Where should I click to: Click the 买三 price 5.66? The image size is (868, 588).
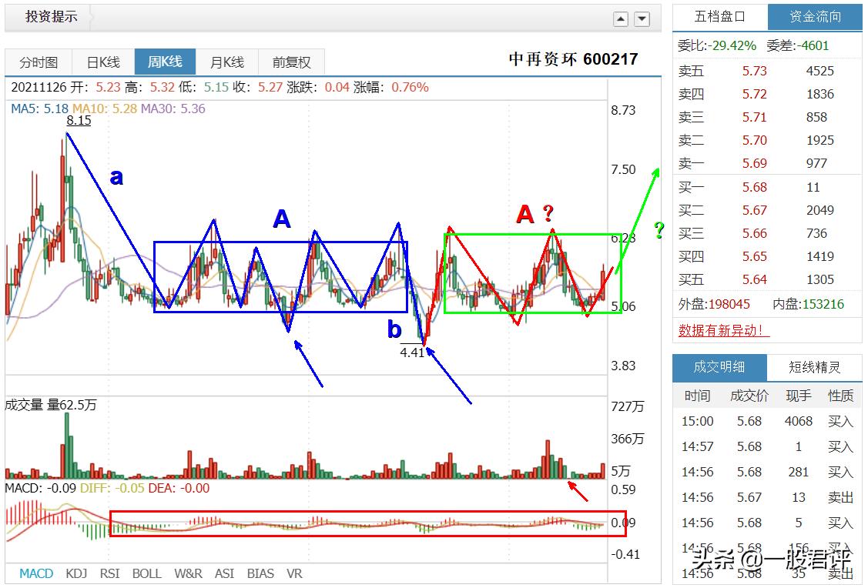(x=755, y=234)
